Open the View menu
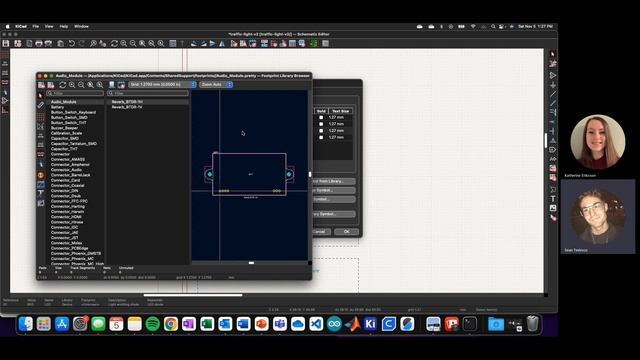The width and height of the screenshot is (640, 360). click(x=49, y=26)
